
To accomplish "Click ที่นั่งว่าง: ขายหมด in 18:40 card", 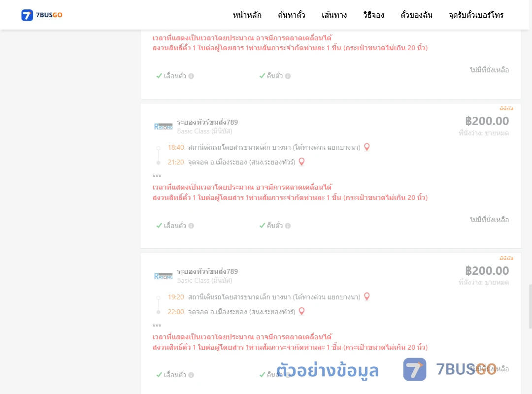I will click(x=484, y=133).
